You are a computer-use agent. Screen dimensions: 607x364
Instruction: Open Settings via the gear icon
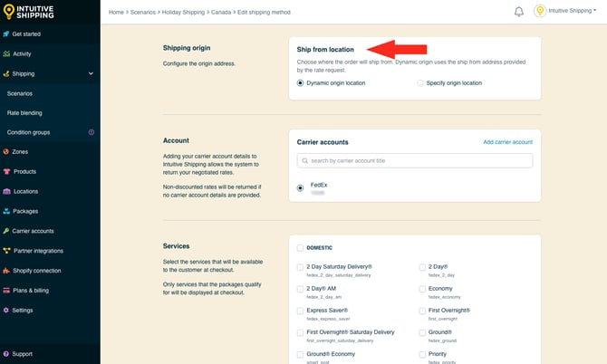tap(7, 310)
